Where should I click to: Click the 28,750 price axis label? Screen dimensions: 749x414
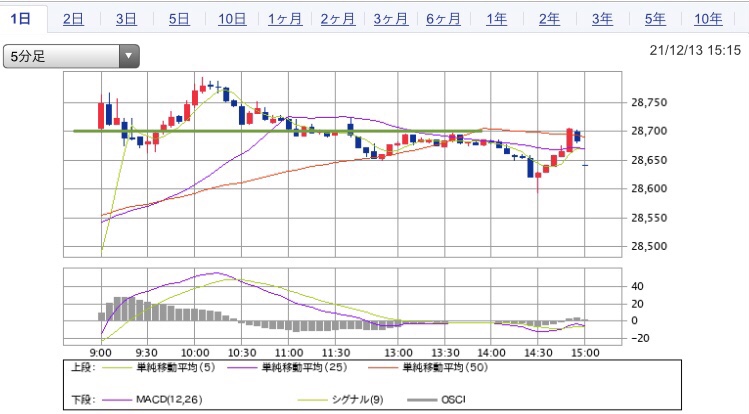(x=649, y=102)
